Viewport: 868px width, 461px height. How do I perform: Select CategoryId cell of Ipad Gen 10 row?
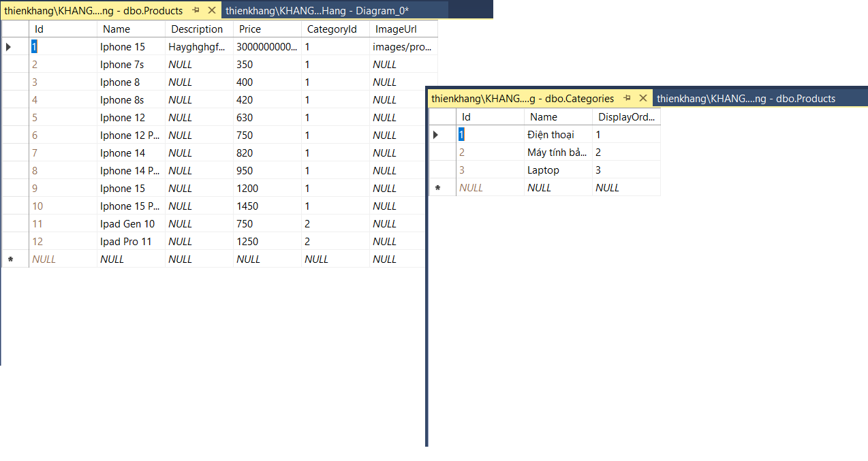click(335, 224)
